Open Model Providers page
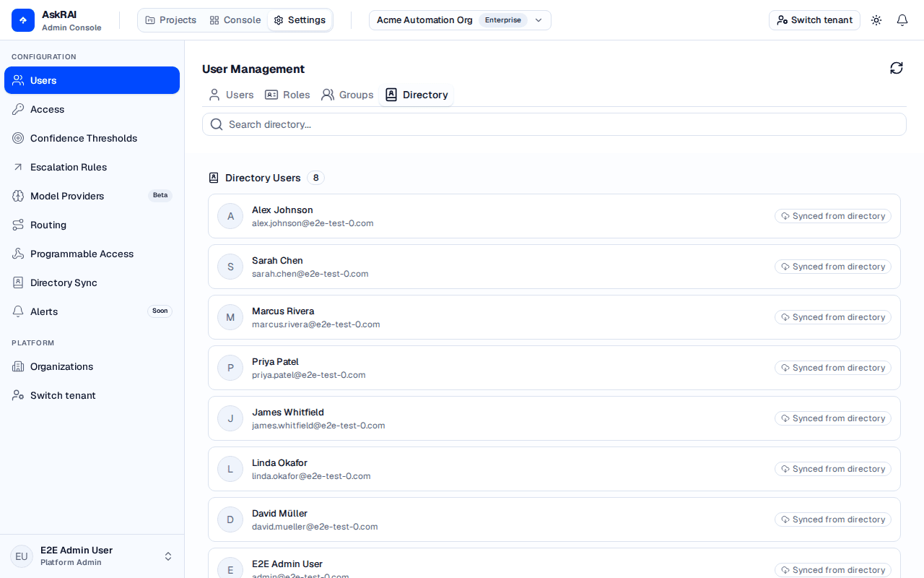 point(92,196)
